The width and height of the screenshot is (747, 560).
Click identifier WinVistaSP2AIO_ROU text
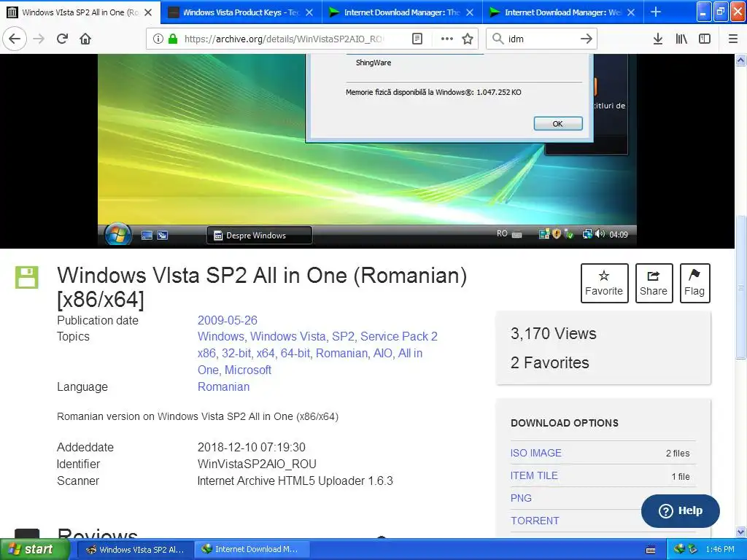(257, 464)
